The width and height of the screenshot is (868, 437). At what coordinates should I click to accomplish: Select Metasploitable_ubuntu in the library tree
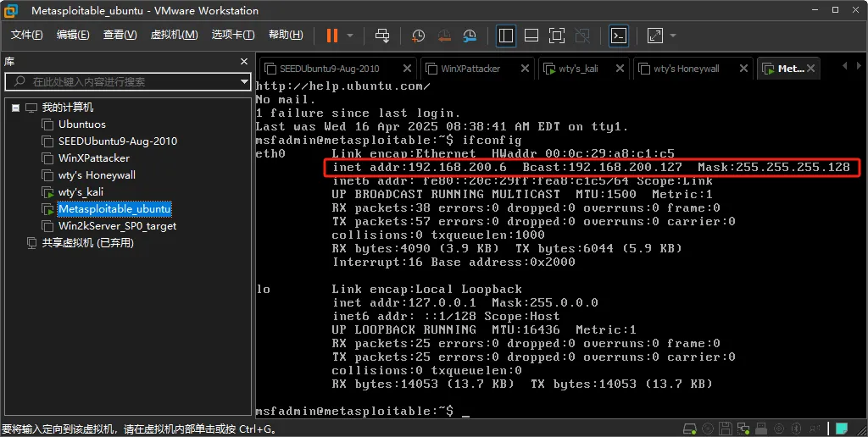pos(114,209)
